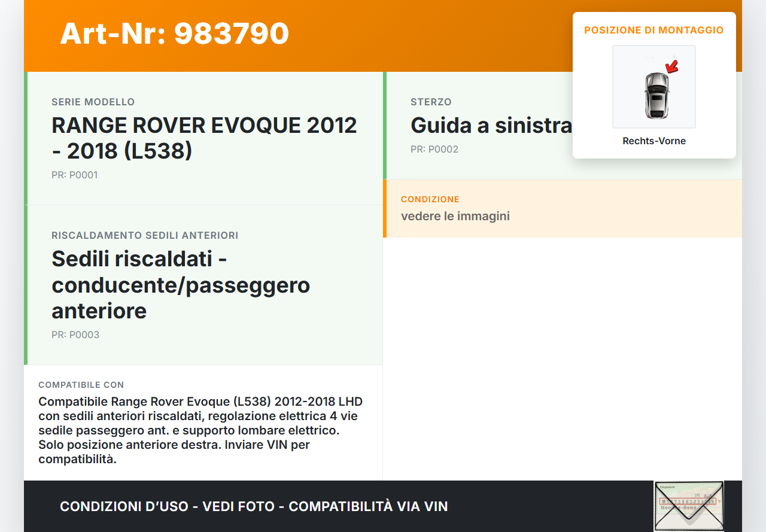Click the Guida a sinistra value
The width and height of the screenshot is (766, 532).
tap(491, 126)
